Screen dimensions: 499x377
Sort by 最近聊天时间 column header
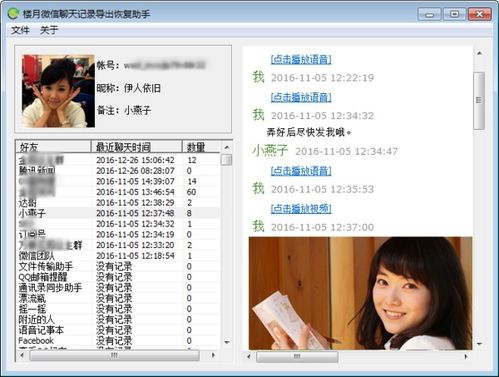point(137,147)
